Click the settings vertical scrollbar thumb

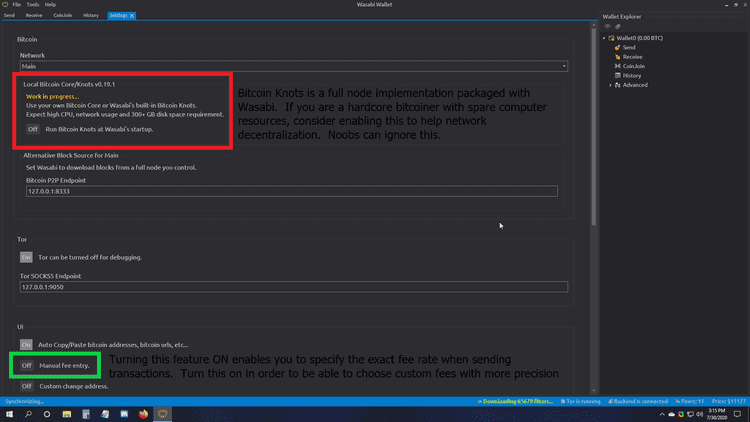[594, 127]
